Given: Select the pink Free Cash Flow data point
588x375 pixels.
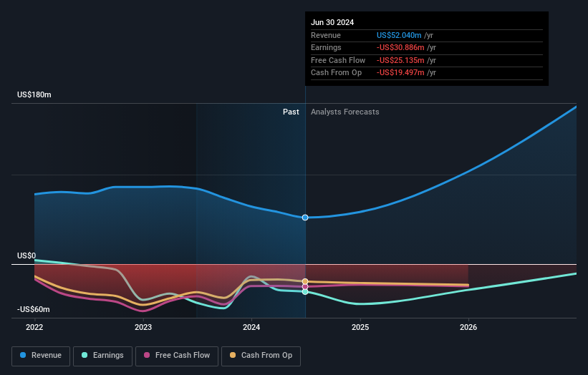Looking at the screenshot, I should tap(305, 286).
